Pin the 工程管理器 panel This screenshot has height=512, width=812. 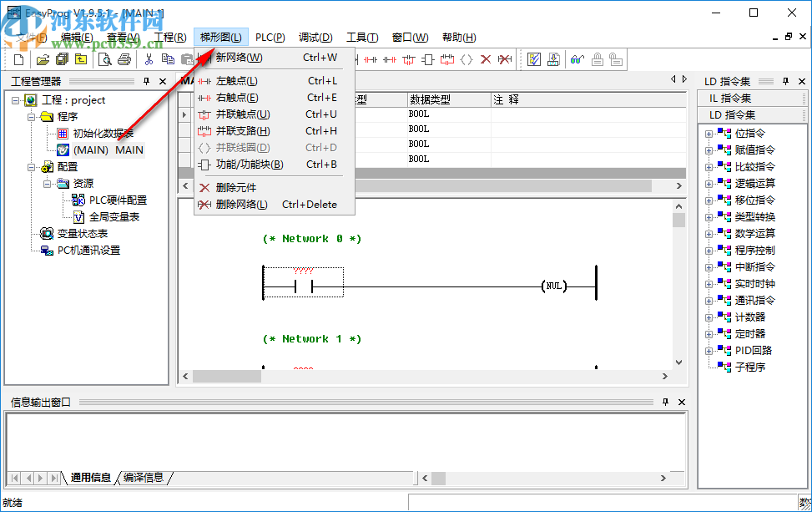[147, 81]
